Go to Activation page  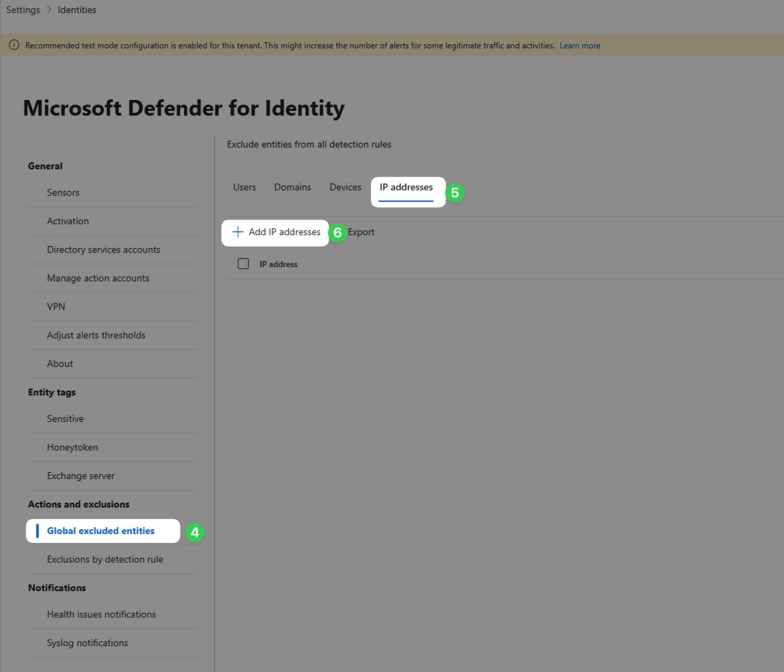pyautogui.click(x=68, y=221)
